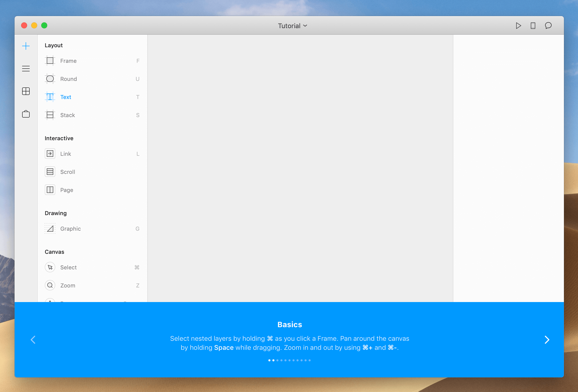578x392 pixels.
Task: Click the green fullscreen window button
Action: click(x=44, y=25)
